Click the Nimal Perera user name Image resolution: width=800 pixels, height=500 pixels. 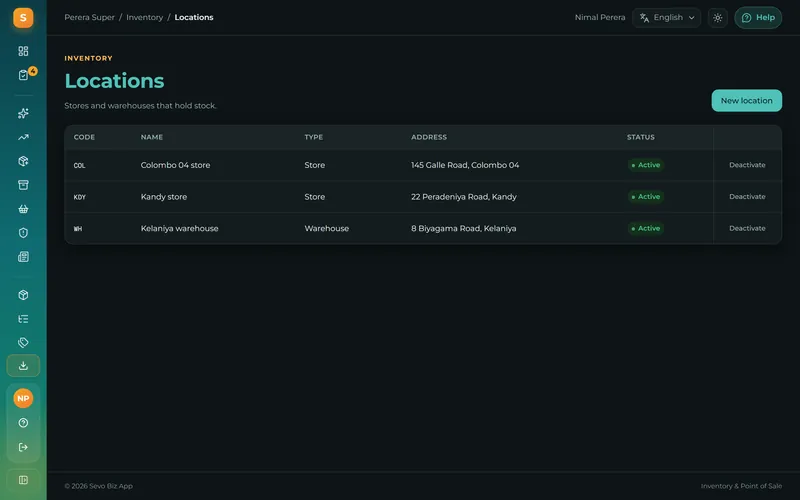tap(599, 17)
